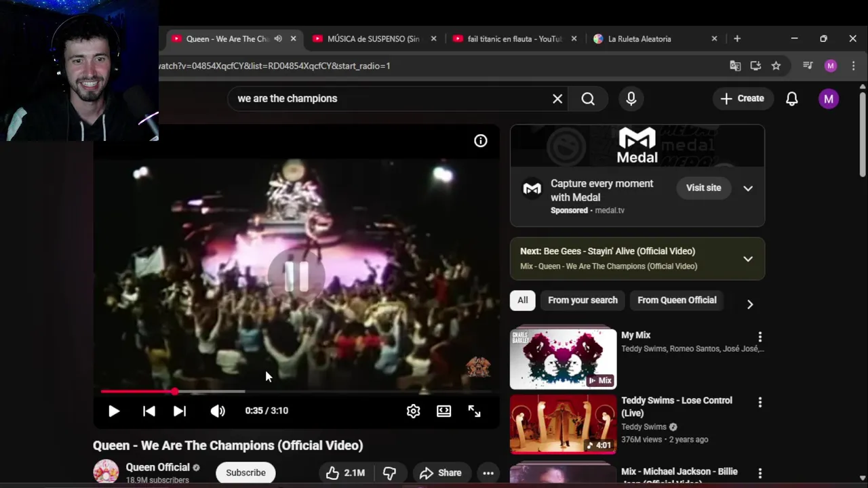Click install/cast icon in address bar
The image size is (868, 488).
755,66
